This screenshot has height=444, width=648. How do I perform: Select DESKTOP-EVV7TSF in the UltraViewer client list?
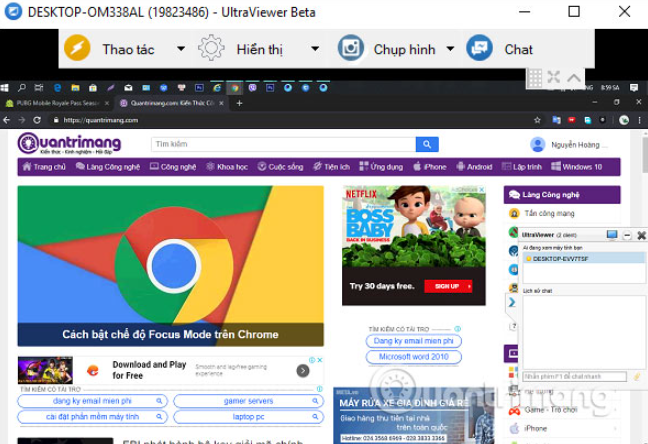pos(558,257)
